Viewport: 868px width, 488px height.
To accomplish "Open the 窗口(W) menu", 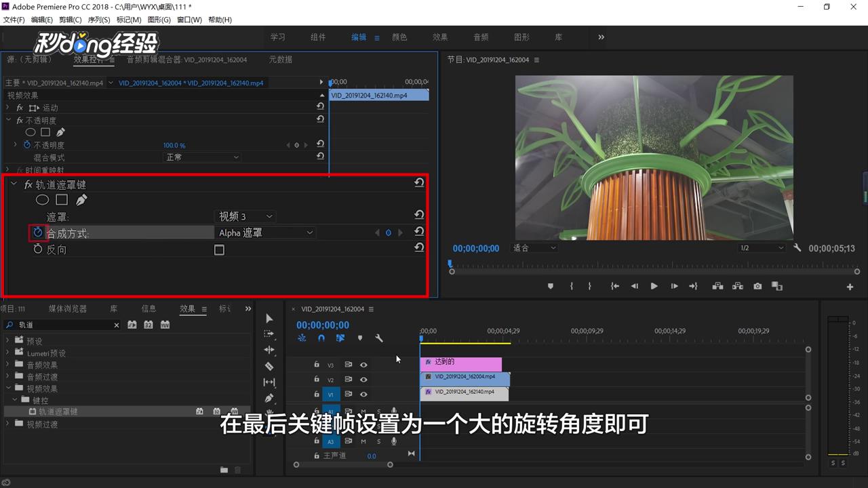I will click(x=189, y=20).
